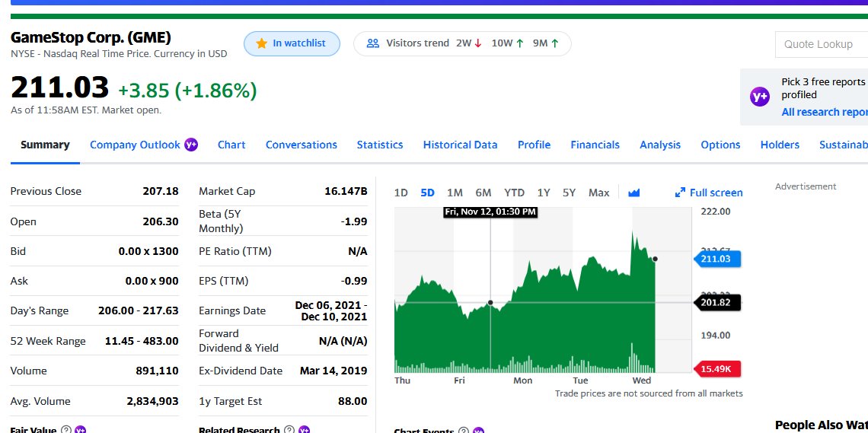Click the y+ badge next to Chart Events
The width and height of the screenshot is (868, 433).
click(x=478, y=431)
